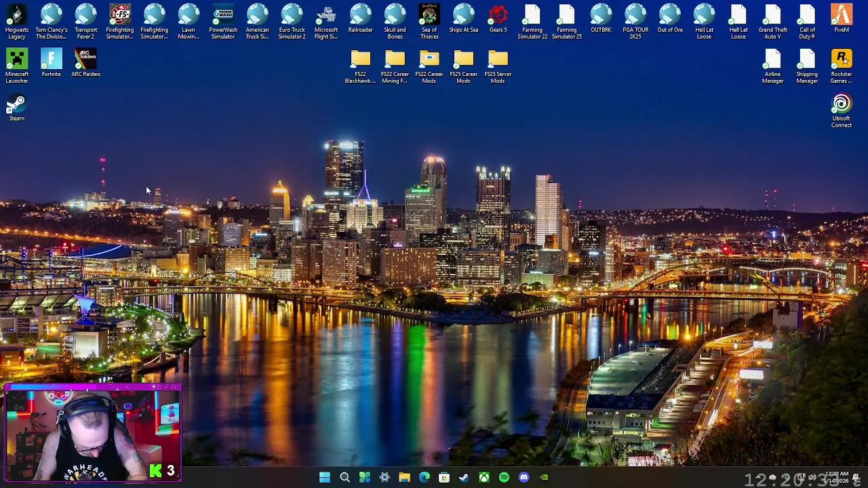Viewport: 868px width, 488px height.
Task: Select the PGA TOUR 2K25 shortcut
Action: coord(635,22)
